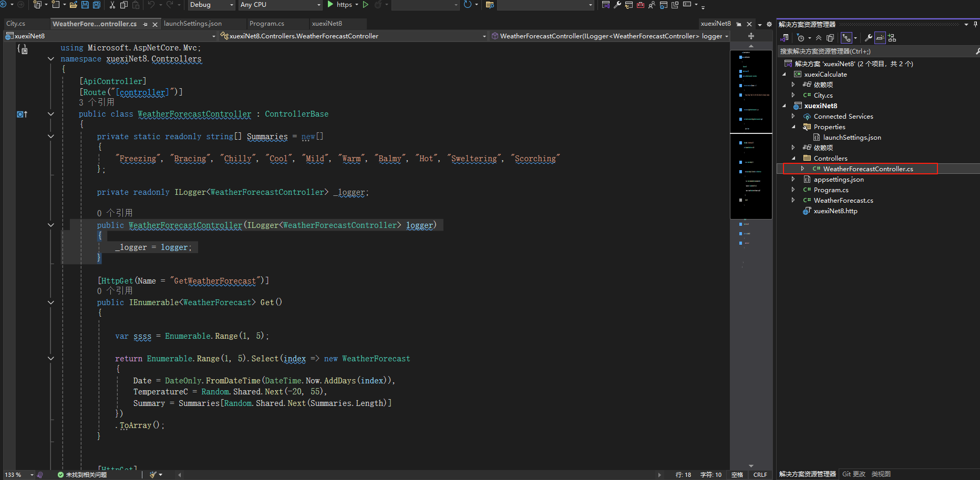Switch to the 类视图 tab
Image resolution: width=980 pixels, height=480 pixels.
881,474
